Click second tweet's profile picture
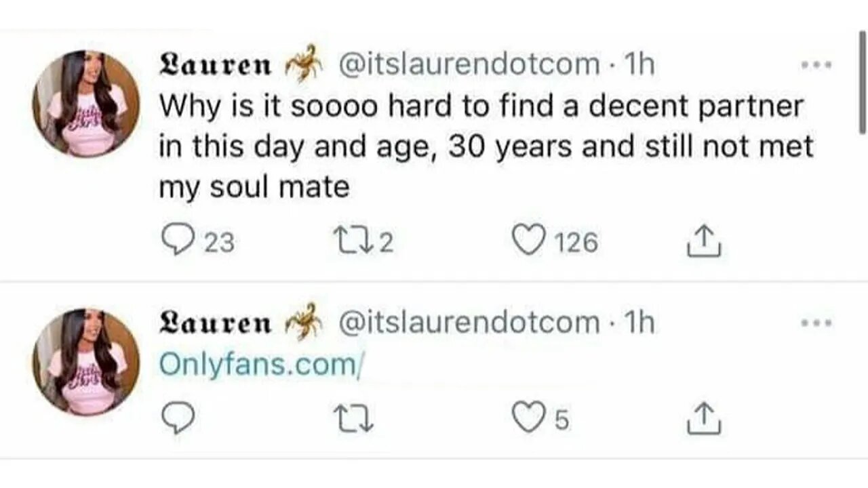This screenshot has height=488, width=868. [86, 361]
